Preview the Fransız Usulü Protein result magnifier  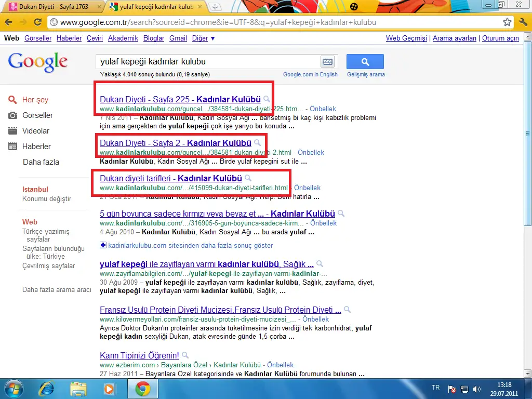coord(347,310)
